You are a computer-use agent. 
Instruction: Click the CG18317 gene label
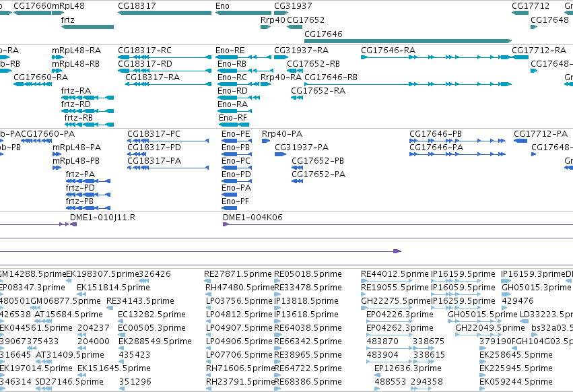(x=137, y=6)
